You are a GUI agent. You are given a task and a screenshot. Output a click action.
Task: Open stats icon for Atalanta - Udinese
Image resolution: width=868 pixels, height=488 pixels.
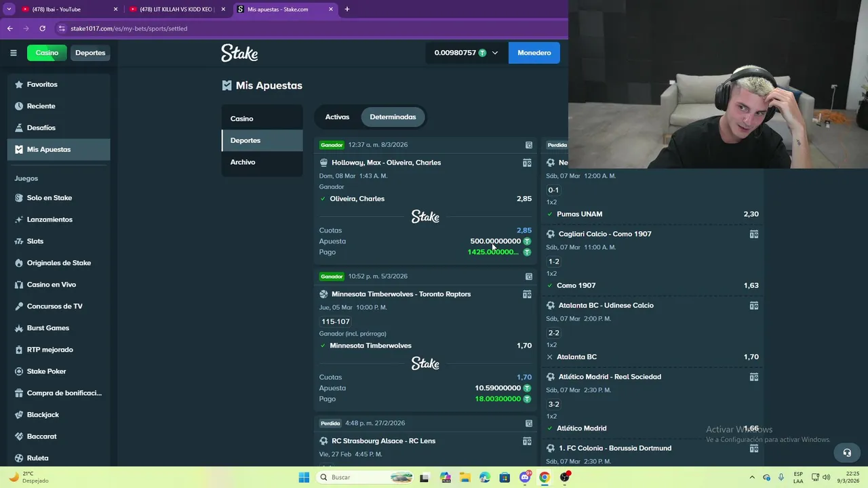tap(753, 306)
